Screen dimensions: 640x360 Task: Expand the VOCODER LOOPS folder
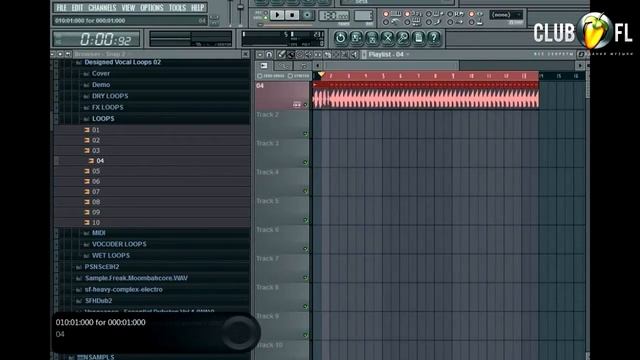[119, 244]
